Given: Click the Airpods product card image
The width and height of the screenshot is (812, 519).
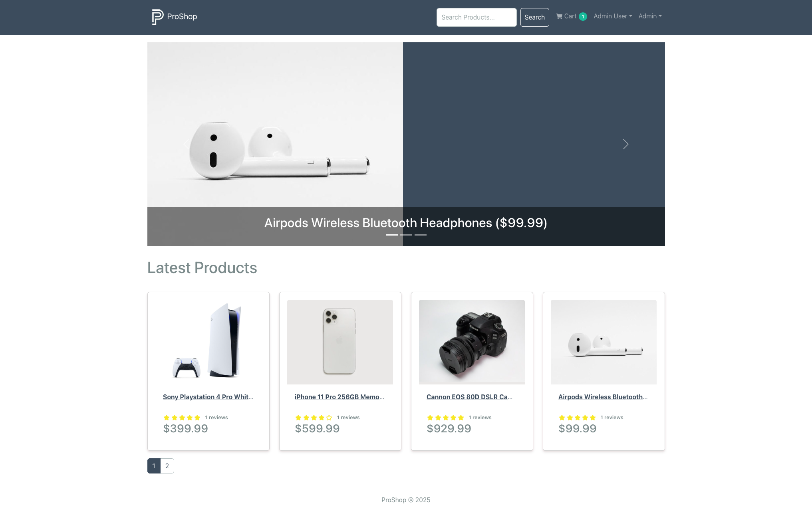Looking at the screenshot, I should coord(604,342).
